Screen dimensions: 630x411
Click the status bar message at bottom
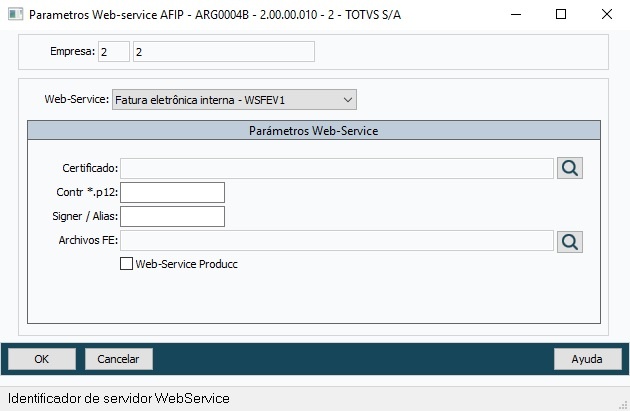(x=119, y=398)
